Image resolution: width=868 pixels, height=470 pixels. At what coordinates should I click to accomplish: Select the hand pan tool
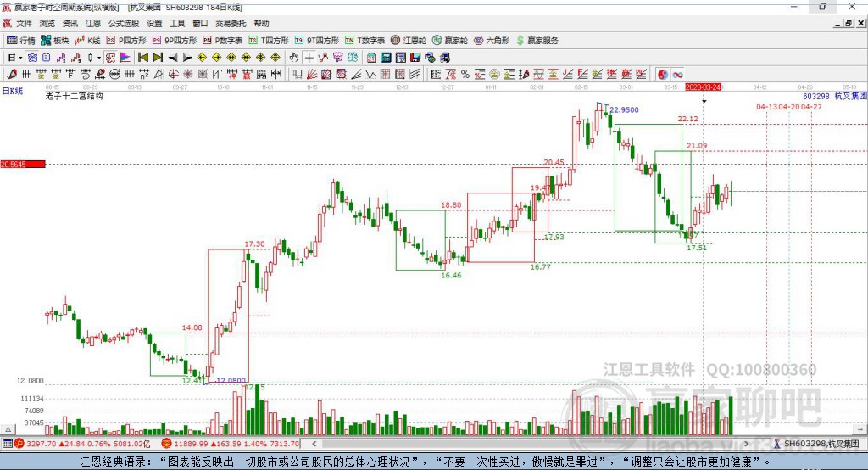click(294, 58)
